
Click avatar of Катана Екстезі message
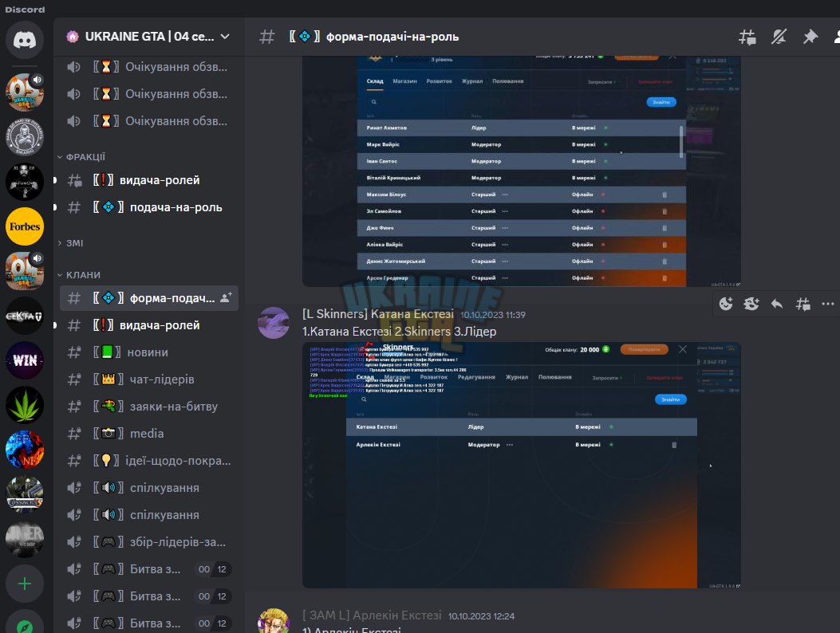[274, 323]
